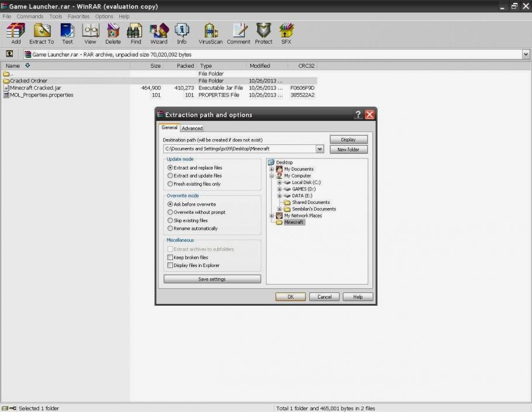The width and height of the screenshot is (532, 412).
Task: Open the Tools menu
Action: click(56, 16)
